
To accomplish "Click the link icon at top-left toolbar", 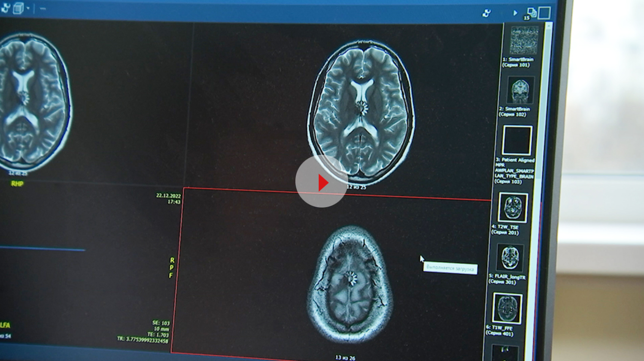I will [x=5, y=8].
